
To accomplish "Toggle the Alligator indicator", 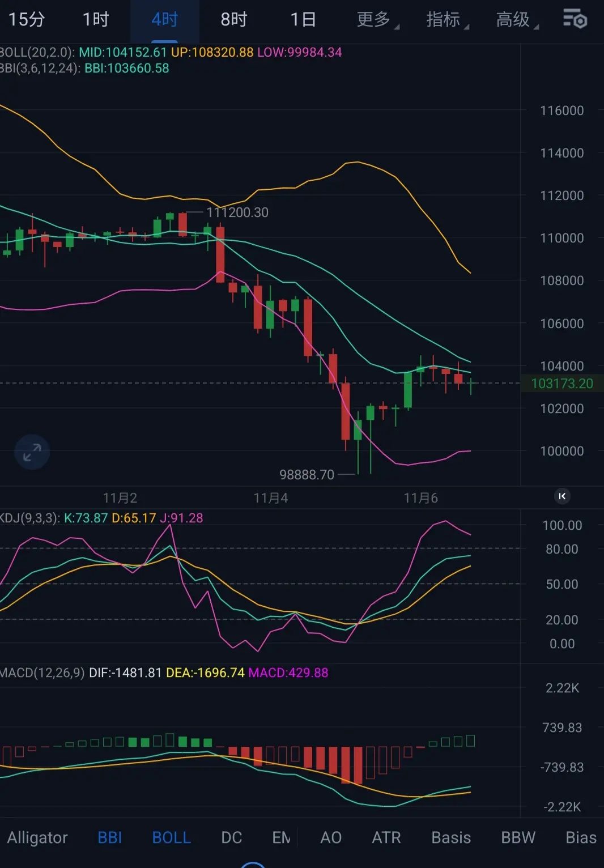I will pyautogui.click(x=37, y=837).
